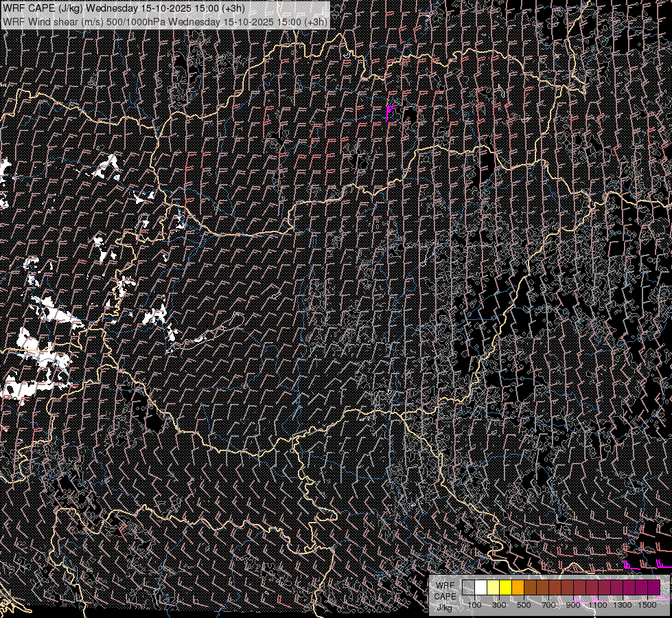Viewport: 672px width, 618px height.
Task: Click the 100 label on the legend
Action: pyautogui.click(x=474, y=605)
